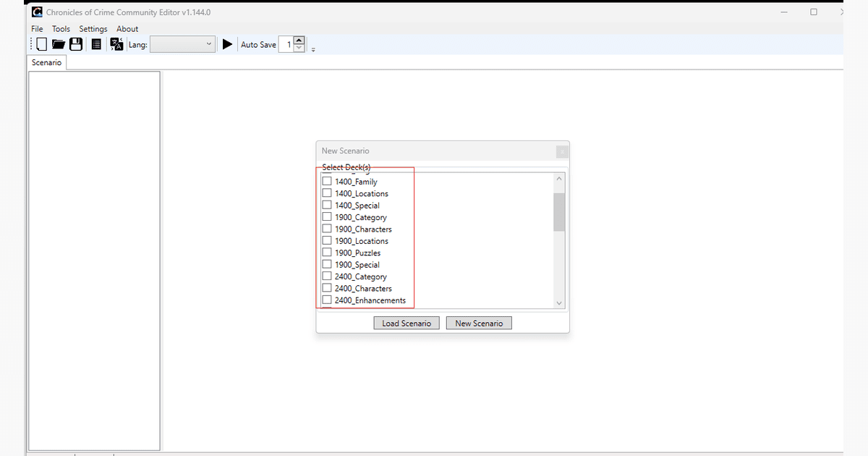This screenshot has width=868, height=456.
Task: Click the toolbar overflow arrow
Action: 313,49
